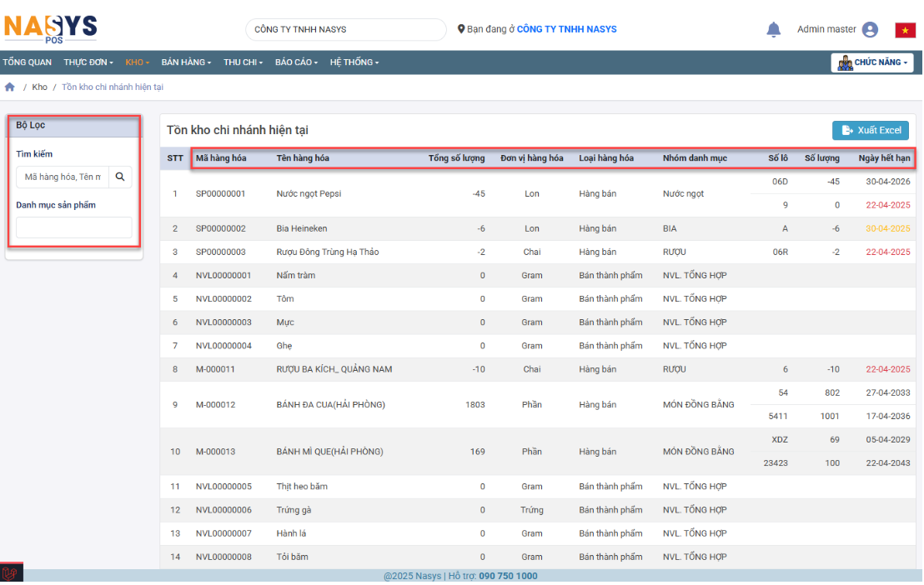Go to the TỔNG QUAN page
The image size is (924, 585).
click(x=27, y=62)
